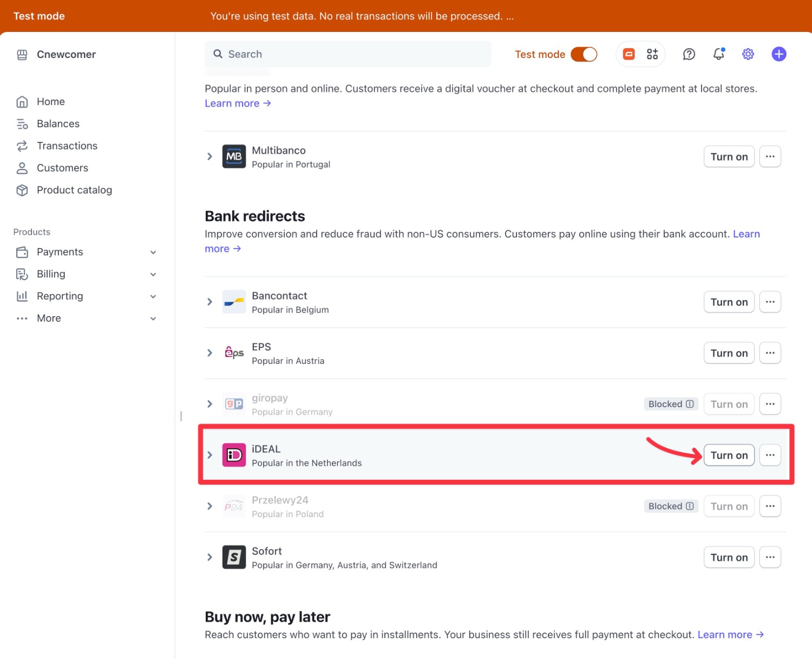Click the giropay Blocked info badge

coord(671,404)
